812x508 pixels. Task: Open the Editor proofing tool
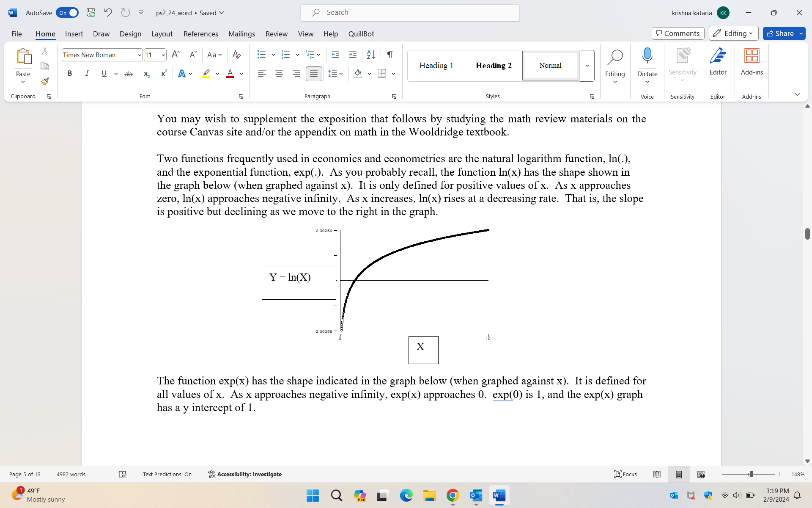click(x=718, y=62)
